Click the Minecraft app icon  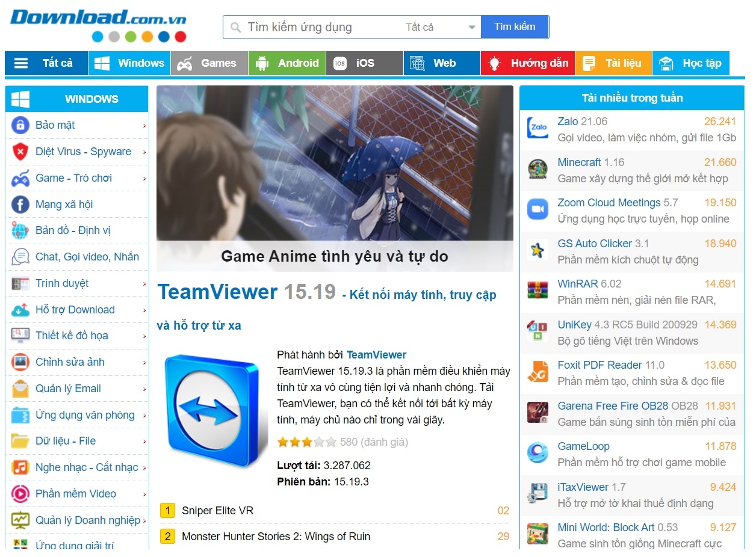pos(538,168)
